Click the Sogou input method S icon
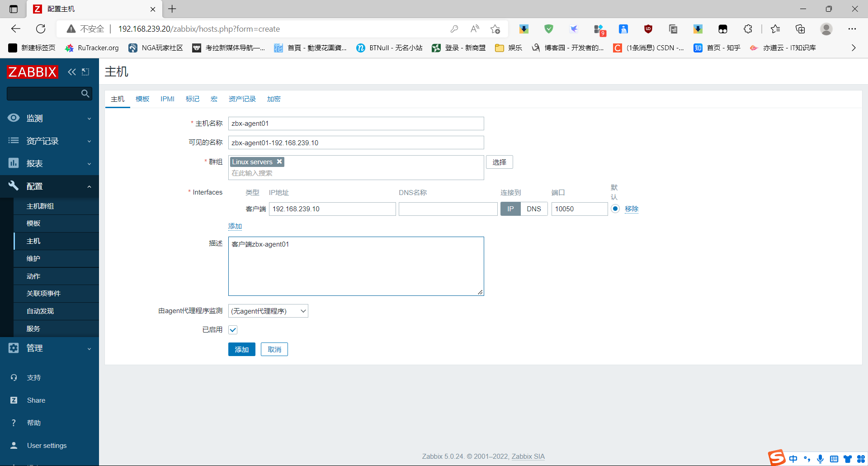 [x=776, y=458]
